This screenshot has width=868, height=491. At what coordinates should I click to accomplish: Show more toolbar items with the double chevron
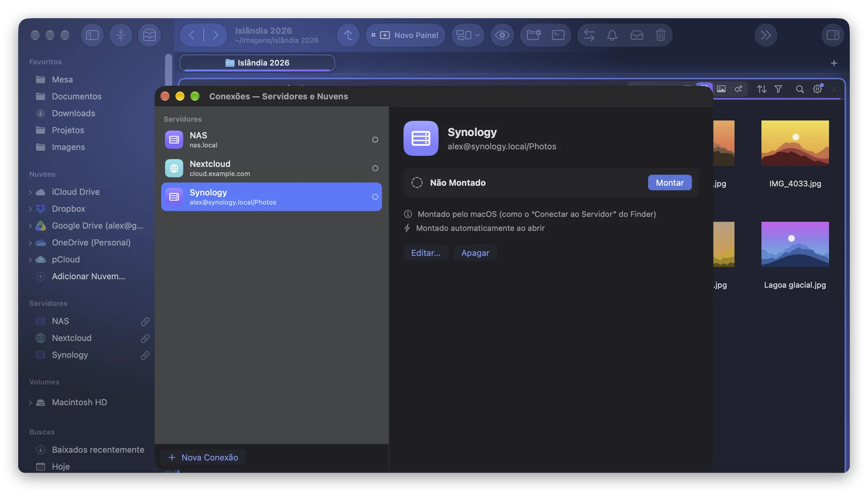point(766,35)
